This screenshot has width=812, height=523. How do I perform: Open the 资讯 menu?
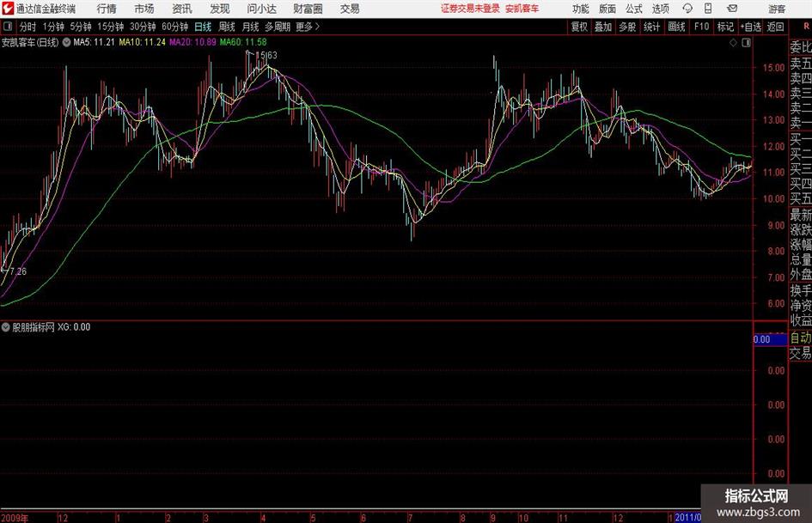182,9
